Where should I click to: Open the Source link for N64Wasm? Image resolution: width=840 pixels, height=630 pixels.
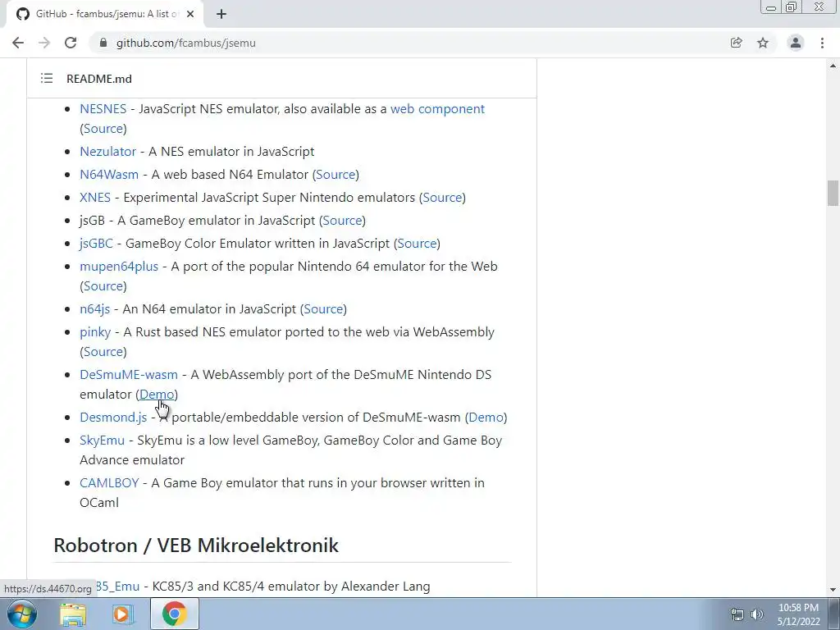pyautogui.click(x=336, y=175)
